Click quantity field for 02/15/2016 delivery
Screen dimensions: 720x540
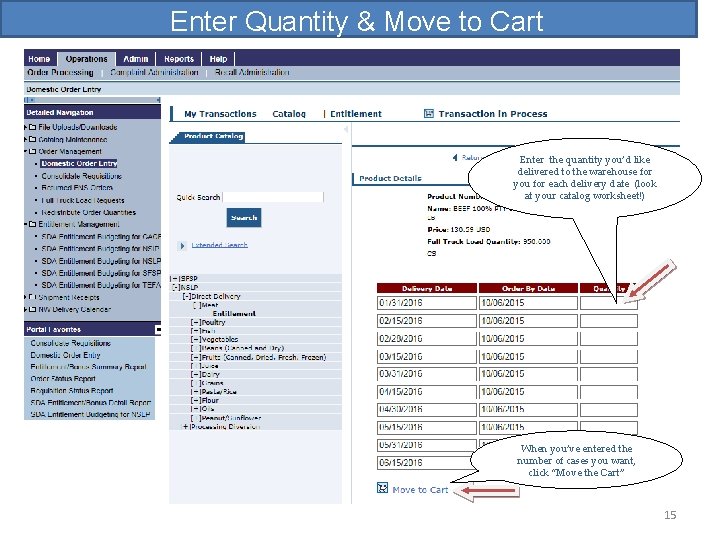[609, 321]
